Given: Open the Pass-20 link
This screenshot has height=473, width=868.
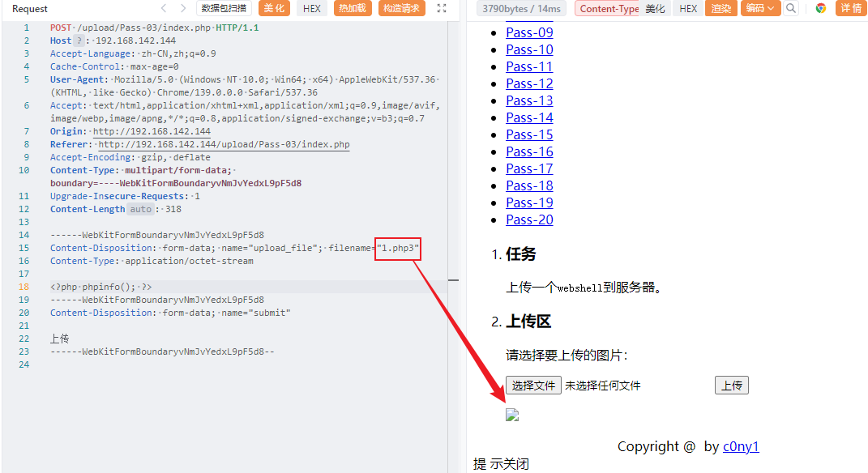Looking at the screenshot, I should pos(529,219).
